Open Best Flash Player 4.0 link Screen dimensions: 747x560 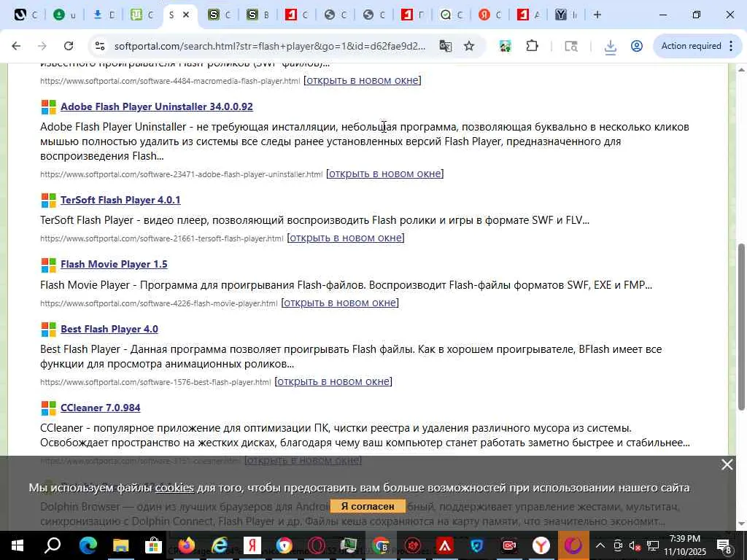(109, 329)
